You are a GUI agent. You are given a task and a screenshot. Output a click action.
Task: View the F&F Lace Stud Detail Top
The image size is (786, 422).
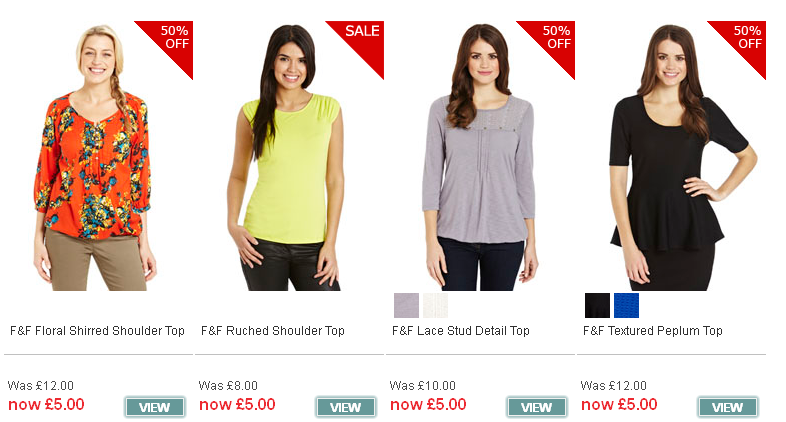537,407
